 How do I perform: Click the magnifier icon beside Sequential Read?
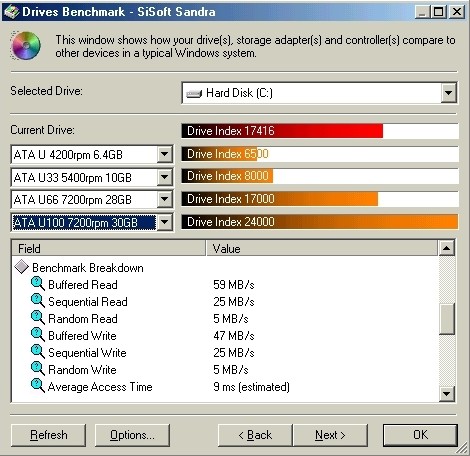point(38,301)
